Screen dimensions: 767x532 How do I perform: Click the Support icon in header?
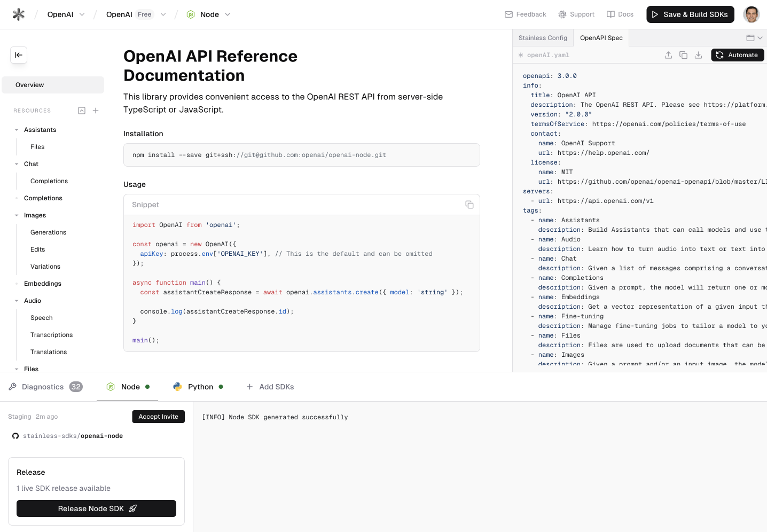click(x=562, y=14)
